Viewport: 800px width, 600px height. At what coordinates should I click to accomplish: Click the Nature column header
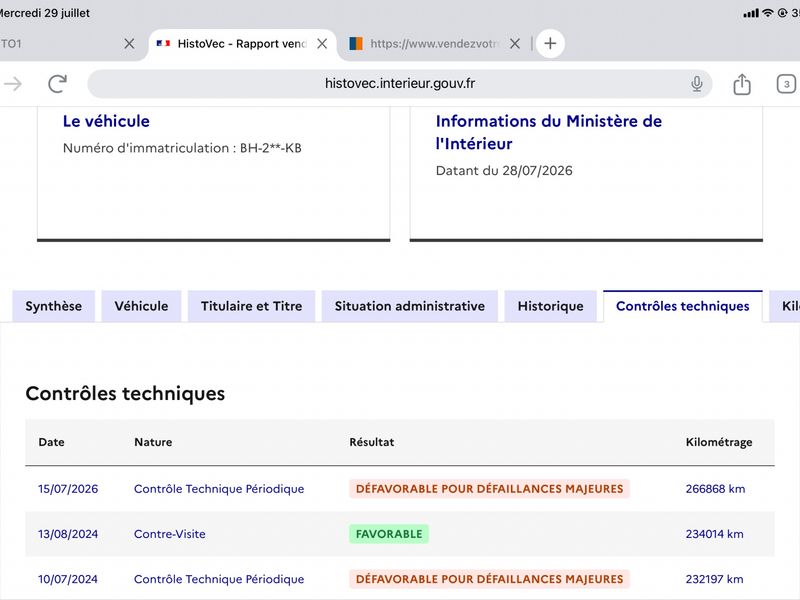click(153, 442)
